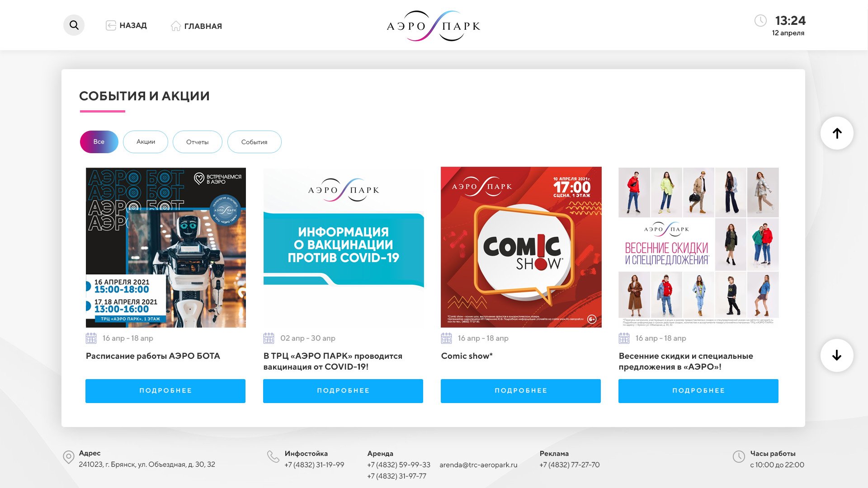
Task: Switch to the События filter
Action: pyautogui.click(x=255, y=142)
